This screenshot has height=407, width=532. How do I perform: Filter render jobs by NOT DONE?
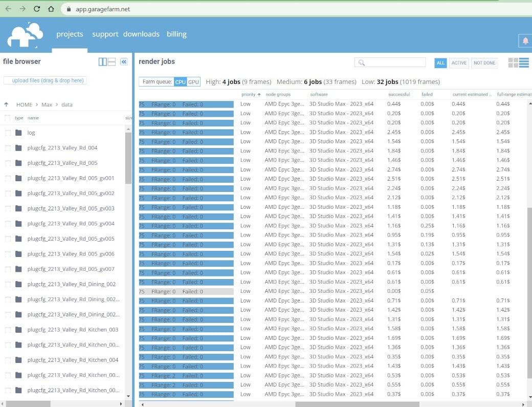(x=484, y=62)
